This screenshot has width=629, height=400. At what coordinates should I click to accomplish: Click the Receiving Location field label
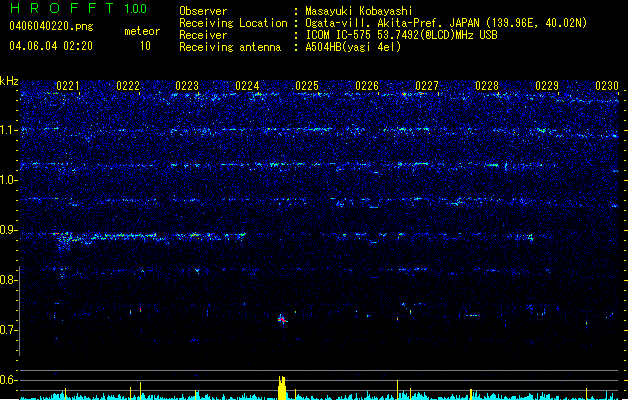[x=233, y=23]
